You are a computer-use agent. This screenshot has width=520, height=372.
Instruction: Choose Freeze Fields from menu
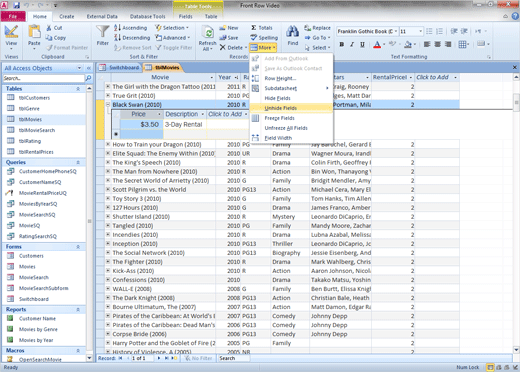(x=291, y=118)
